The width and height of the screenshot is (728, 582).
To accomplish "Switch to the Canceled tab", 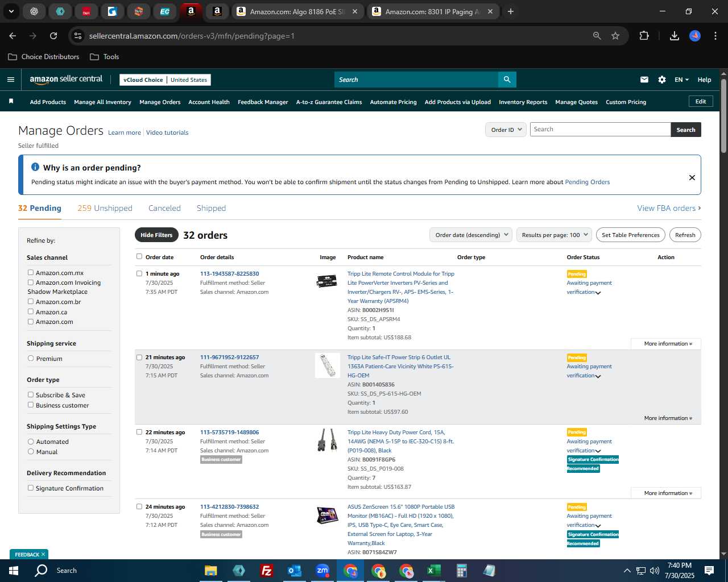I will tap(164, 208).
